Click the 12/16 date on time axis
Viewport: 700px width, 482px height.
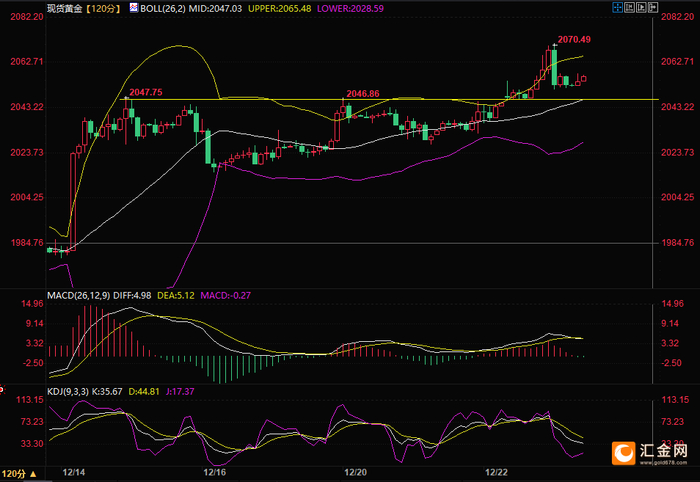point(215,472)
